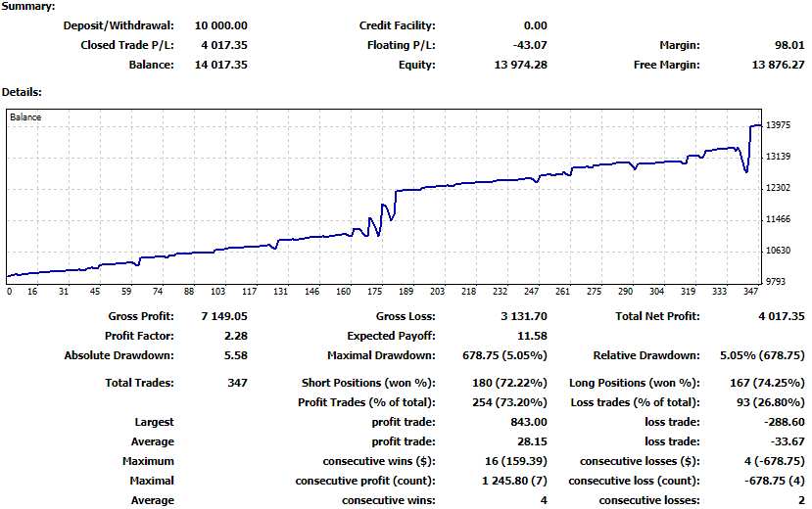Click the Expected Payoff label

391,336
